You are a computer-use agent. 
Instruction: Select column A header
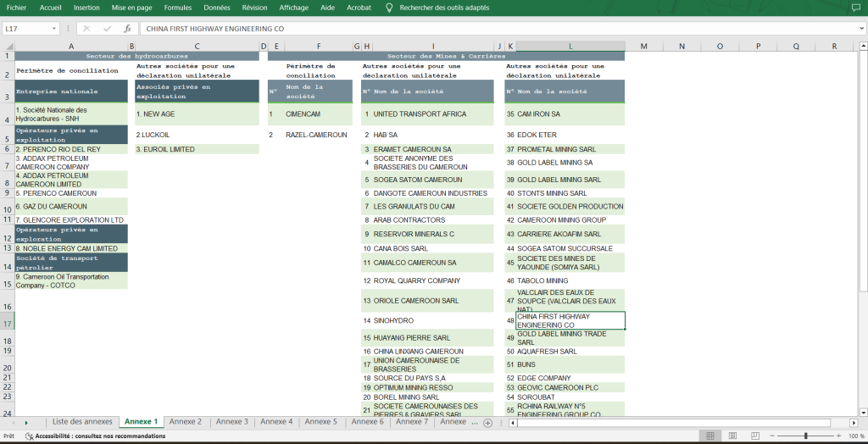71,47
